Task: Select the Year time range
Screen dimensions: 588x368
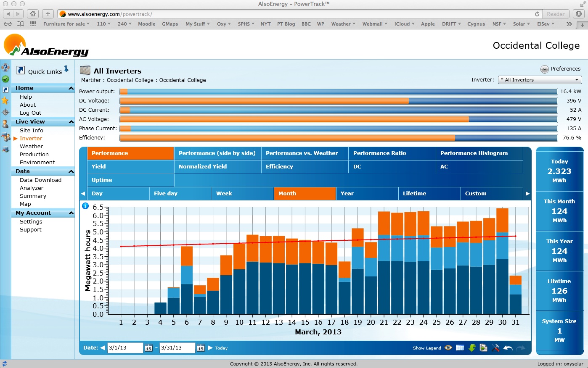Action: 367,194
